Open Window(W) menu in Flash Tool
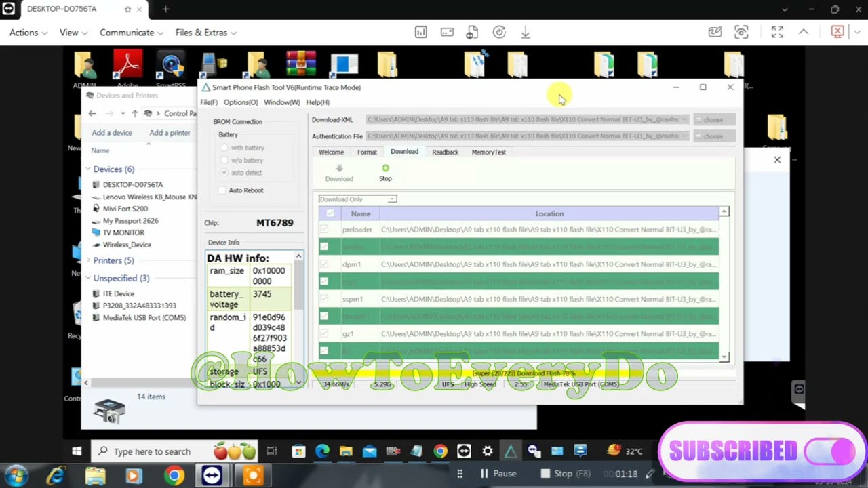Image resolution: width=868 pixels, height=488 pixels. click(x=282, y=102)
